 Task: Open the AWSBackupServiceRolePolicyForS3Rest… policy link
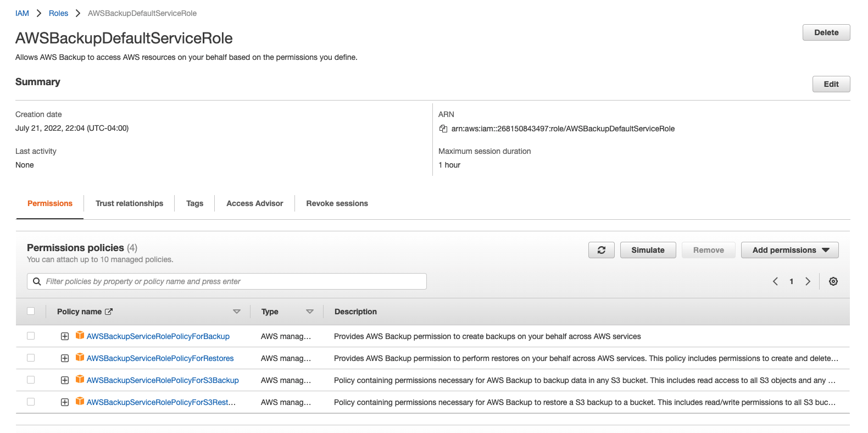tap(162, 402)
